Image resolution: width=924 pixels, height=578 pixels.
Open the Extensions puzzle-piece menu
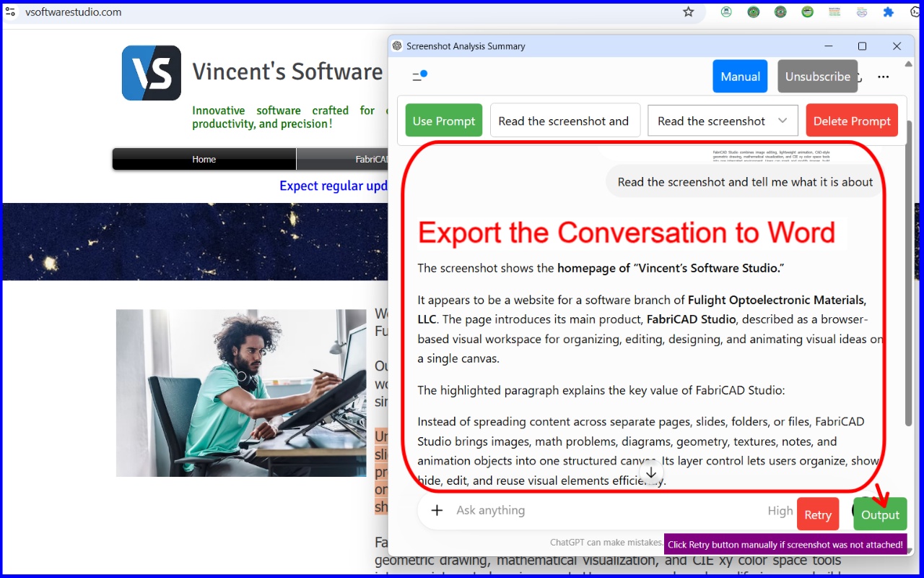pyautogui.click(x=889, y=12)
